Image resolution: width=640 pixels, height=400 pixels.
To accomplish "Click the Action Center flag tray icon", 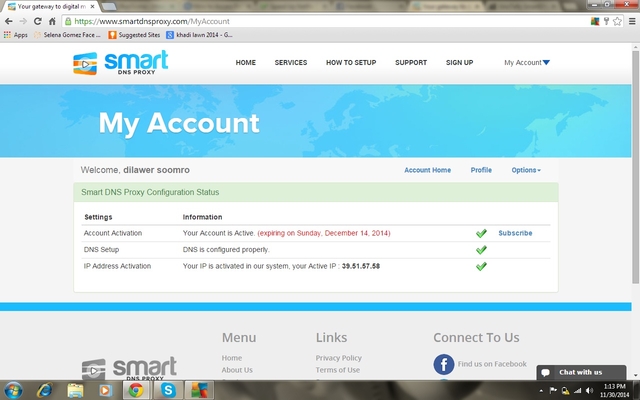I will pyautogui.click(x=553, y=391).
